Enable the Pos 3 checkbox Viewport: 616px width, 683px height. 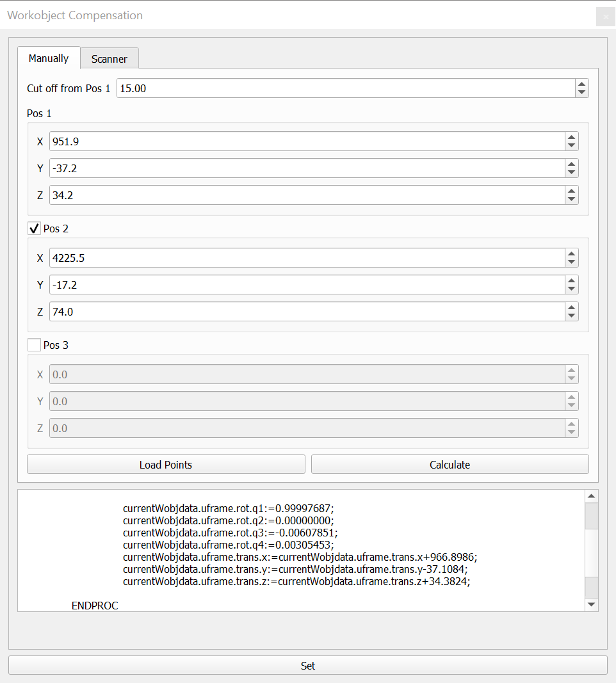pyautogui.click(x=34, y=345)
